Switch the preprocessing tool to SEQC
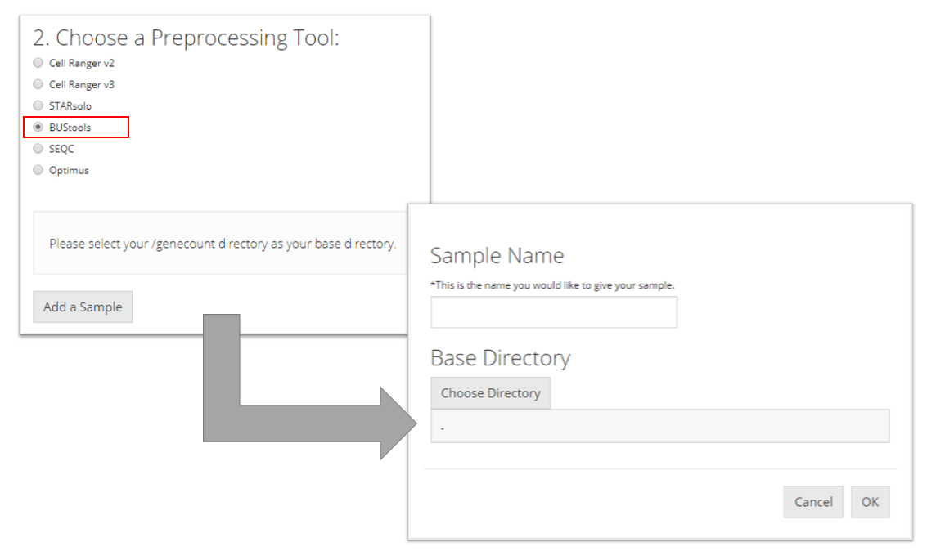 38,149
